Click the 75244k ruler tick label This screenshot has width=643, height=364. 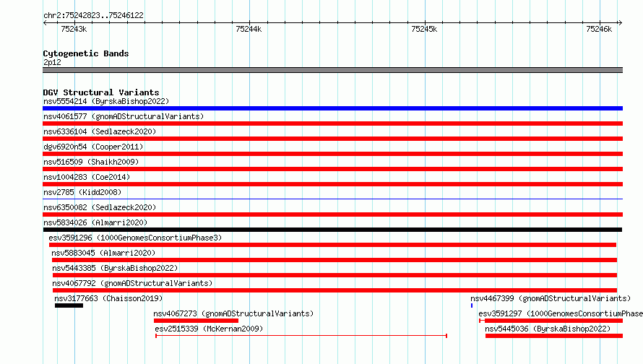point(249,29)
